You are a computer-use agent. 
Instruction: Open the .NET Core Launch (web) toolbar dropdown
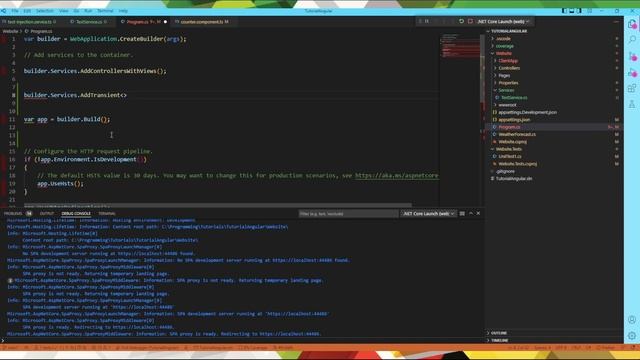coord(504,21)
